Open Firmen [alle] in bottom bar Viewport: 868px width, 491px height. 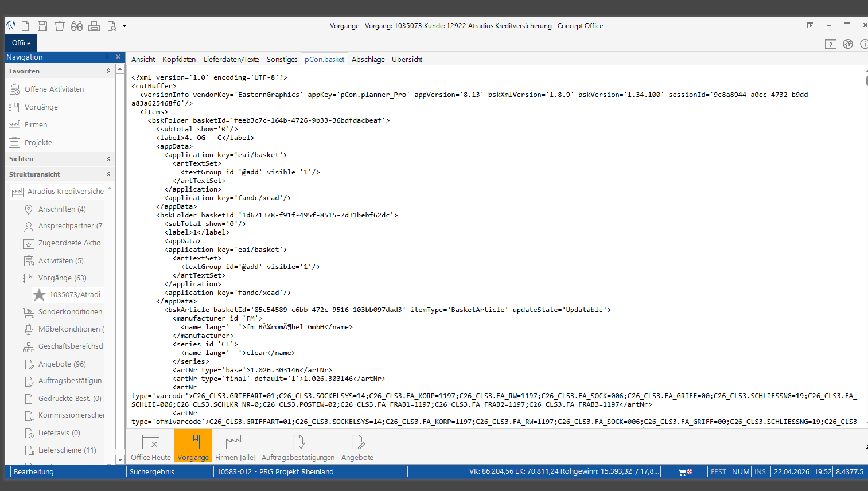click(x=235, y=447)
